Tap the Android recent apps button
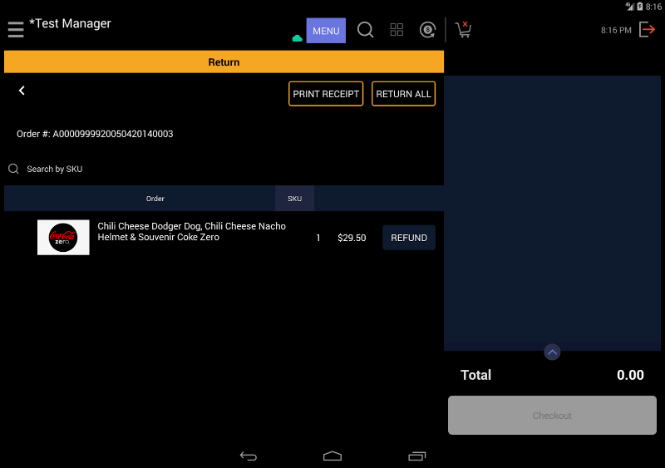The width and height of the screenshot is (665, 470). click(x=417, y=456)
